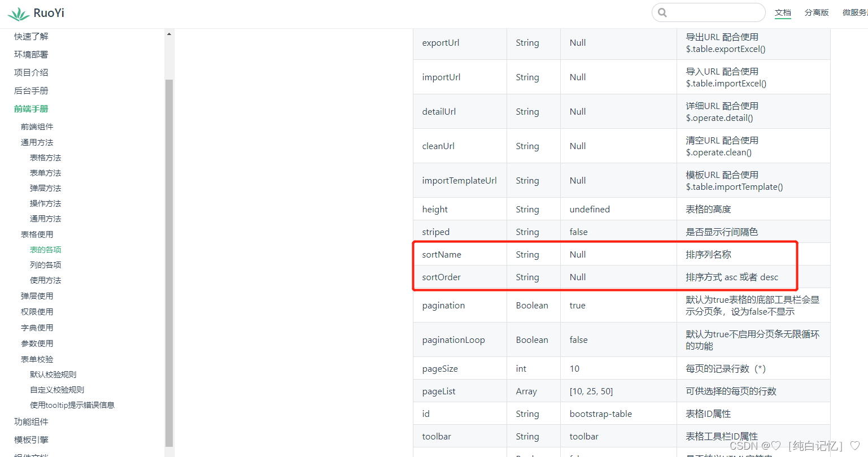Click the exportUrl table cell

point(460,43)
